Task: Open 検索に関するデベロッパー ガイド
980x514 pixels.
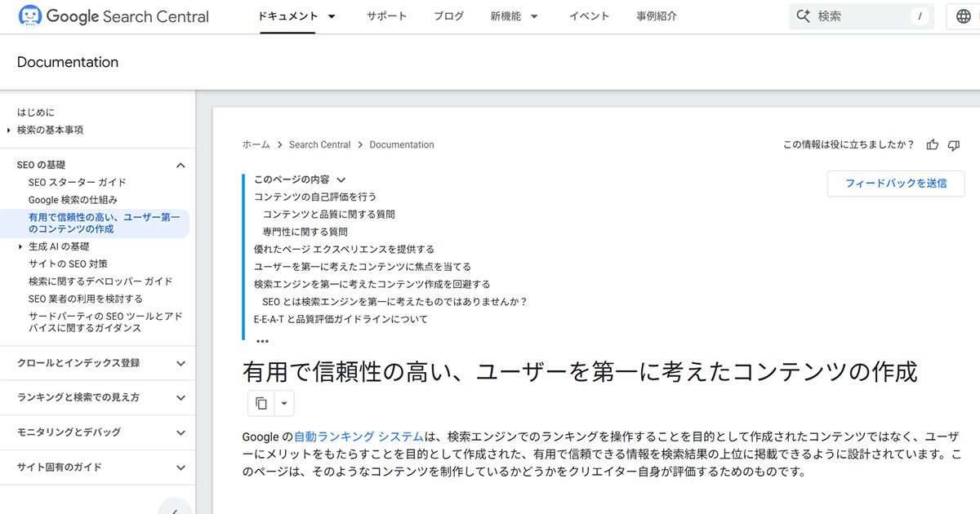Action: [100, 281]
